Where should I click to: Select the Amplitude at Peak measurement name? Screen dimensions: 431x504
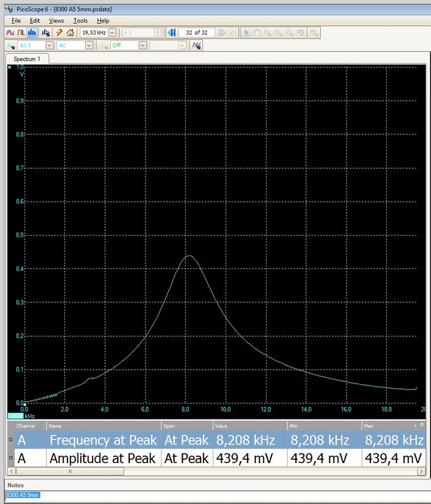tap(102, 459)
